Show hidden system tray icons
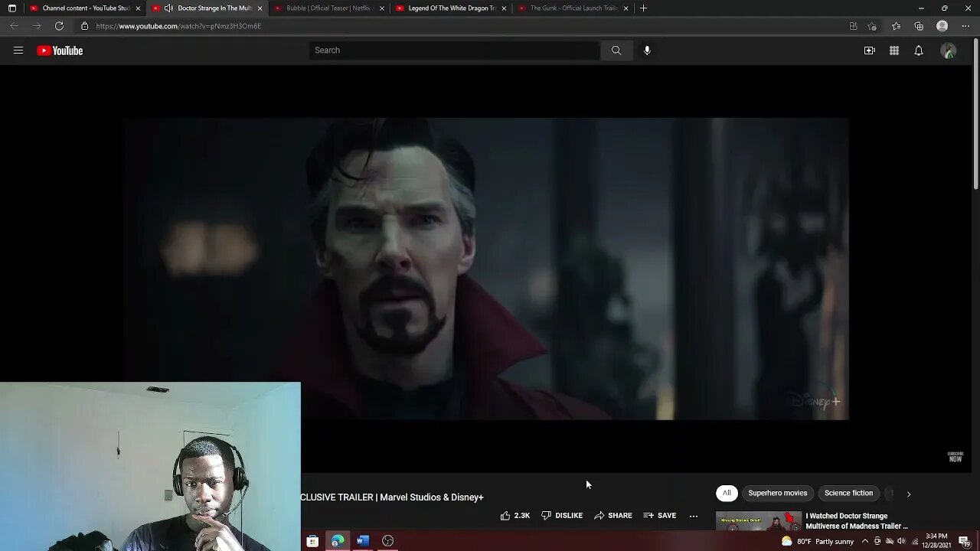 [864, 542]
